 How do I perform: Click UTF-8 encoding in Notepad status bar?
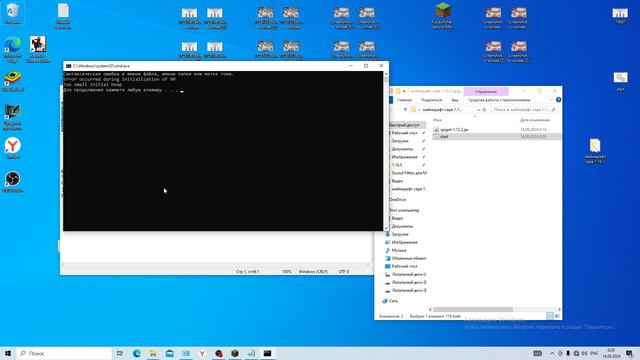(x=344, y=271)
